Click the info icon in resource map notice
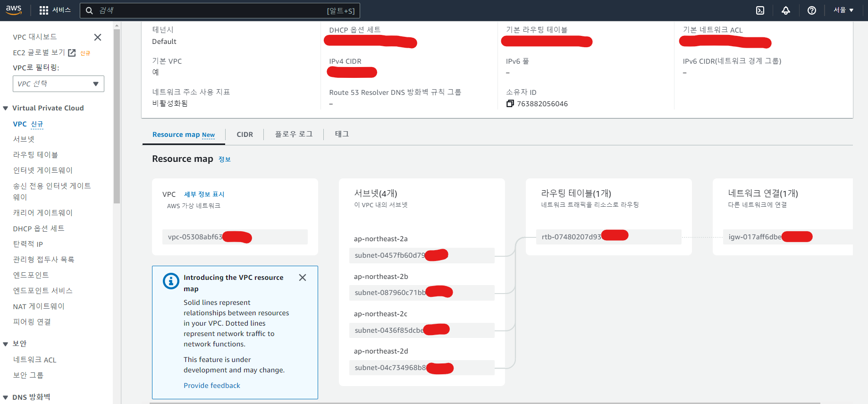This screenshot has width=868, height=404. click(x=171, y=281)
